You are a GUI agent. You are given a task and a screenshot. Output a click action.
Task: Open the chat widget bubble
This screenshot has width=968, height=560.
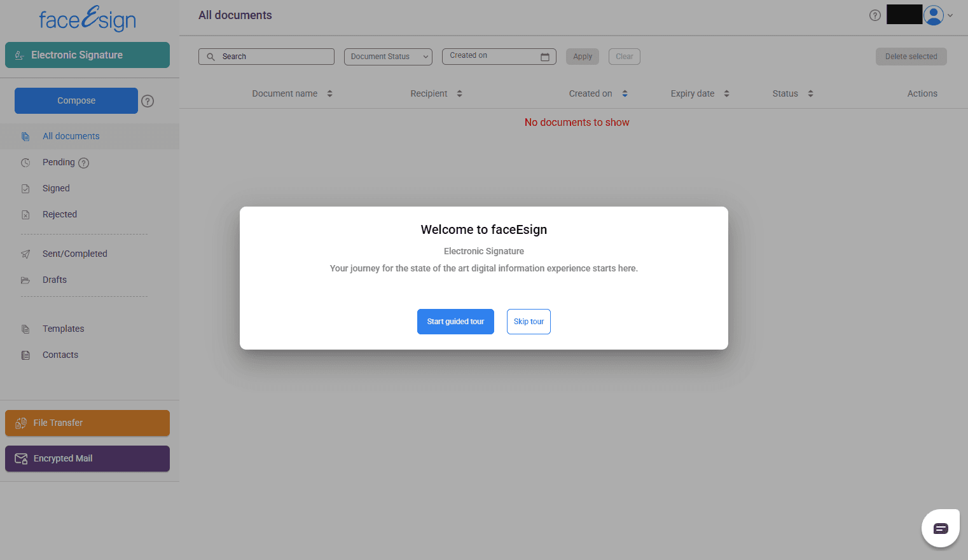[x=941, y=528]
